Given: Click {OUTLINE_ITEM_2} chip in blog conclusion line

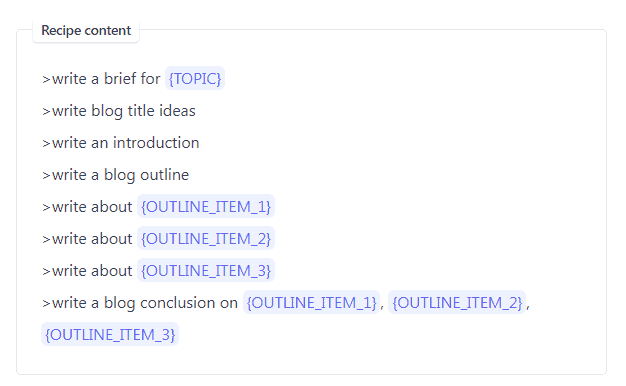Looking at the screenshot, I should 457,302.
